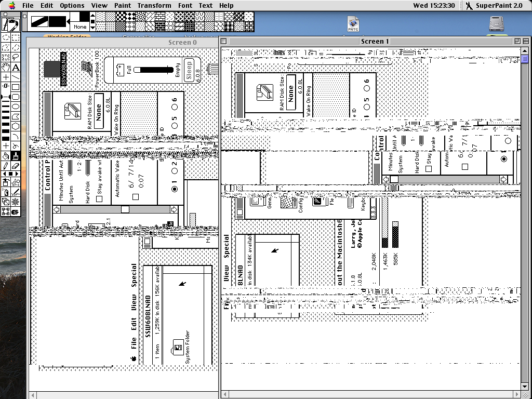The height and width of the screenshot is (399, 532).
Task: Select the paintbrush tool
Action: coord(16,156)
